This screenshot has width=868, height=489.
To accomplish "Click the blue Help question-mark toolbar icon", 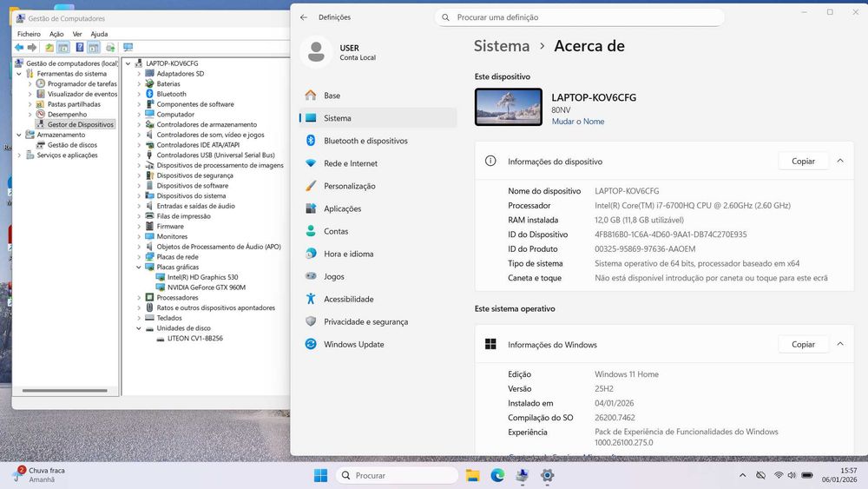I will pyautogui.click(x=80, y=48).
